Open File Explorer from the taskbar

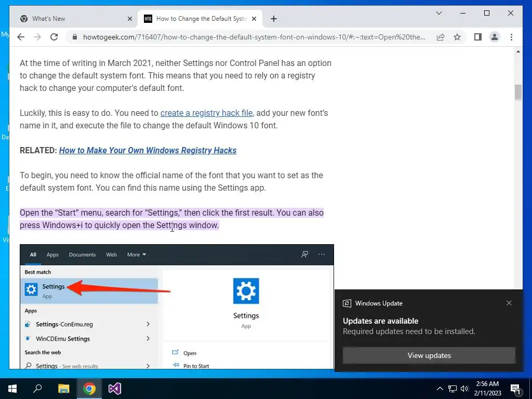(63, 389)
